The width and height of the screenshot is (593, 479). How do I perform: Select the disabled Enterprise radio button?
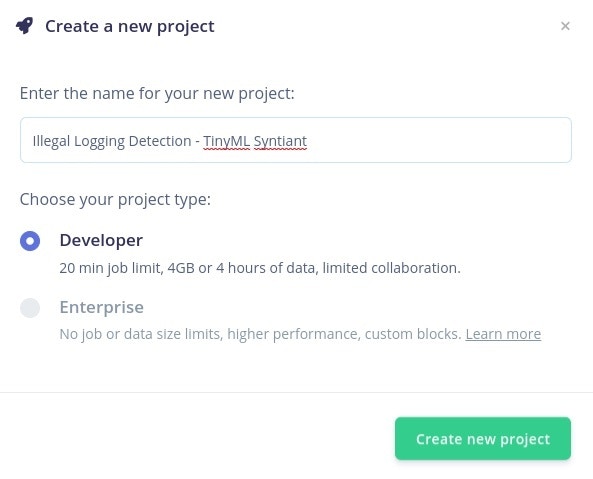pos(30,308)
